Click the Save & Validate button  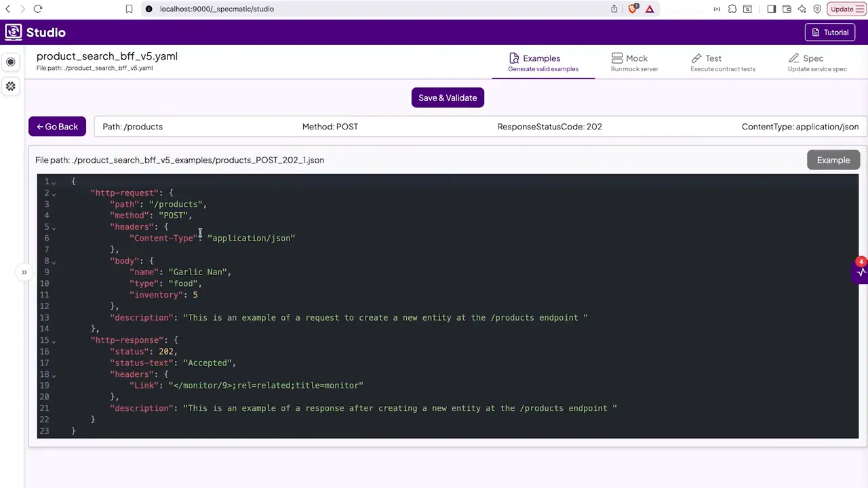448,98
